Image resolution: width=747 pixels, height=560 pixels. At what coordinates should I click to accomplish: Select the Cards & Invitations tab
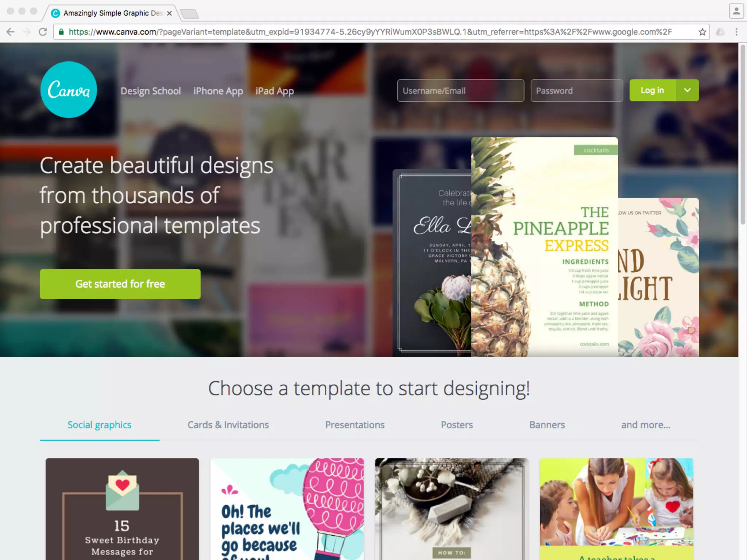coord(228,425)
